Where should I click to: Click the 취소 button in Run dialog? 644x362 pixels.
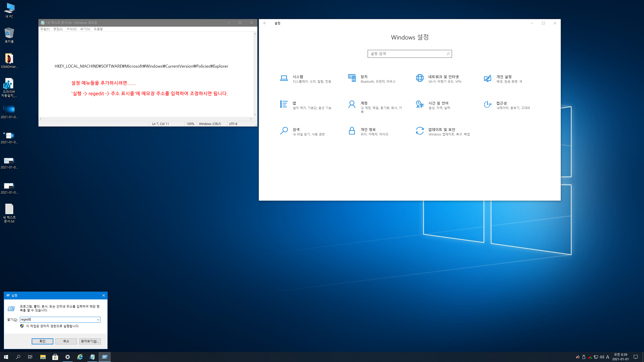[66, 341]
